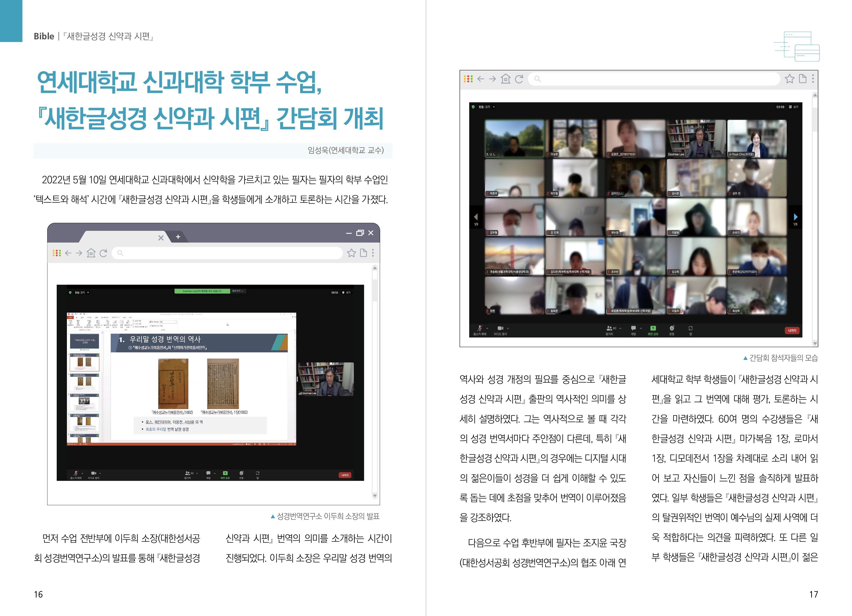Click the red 나가기 leave button in the gallery-view Zoom
The image size is (852, 616).
(792, 330)
